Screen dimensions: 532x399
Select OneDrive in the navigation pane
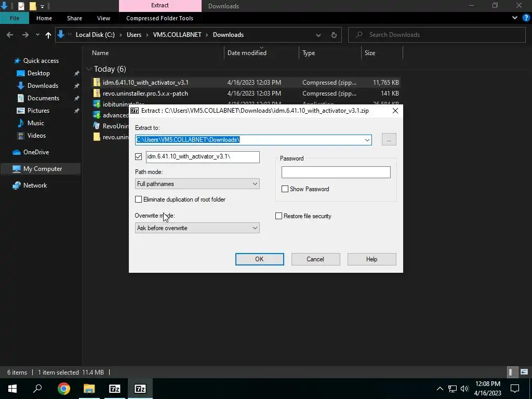pyautogui.click(x=36, y=152)
